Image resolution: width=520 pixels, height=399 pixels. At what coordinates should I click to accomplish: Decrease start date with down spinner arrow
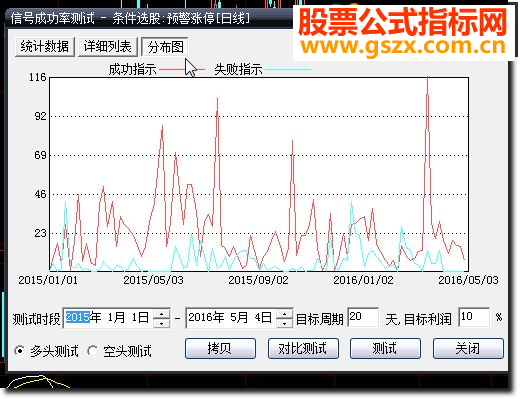click(162, 323)
